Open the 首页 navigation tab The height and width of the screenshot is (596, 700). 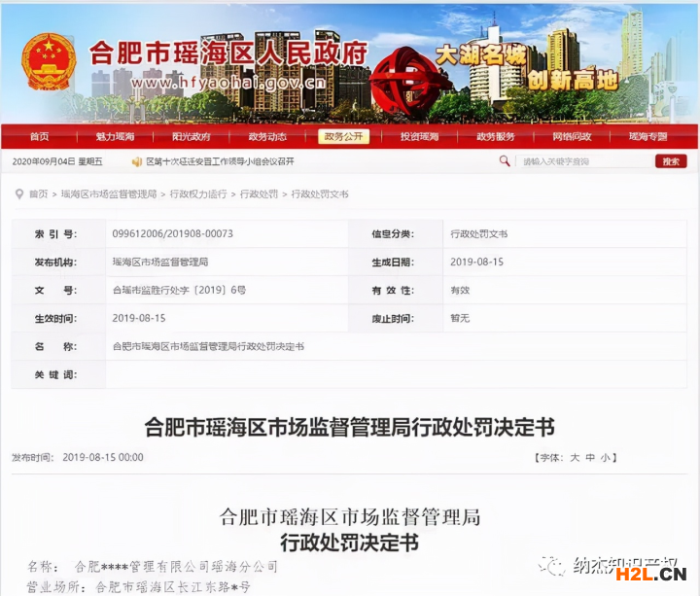[x=39, y=137]
